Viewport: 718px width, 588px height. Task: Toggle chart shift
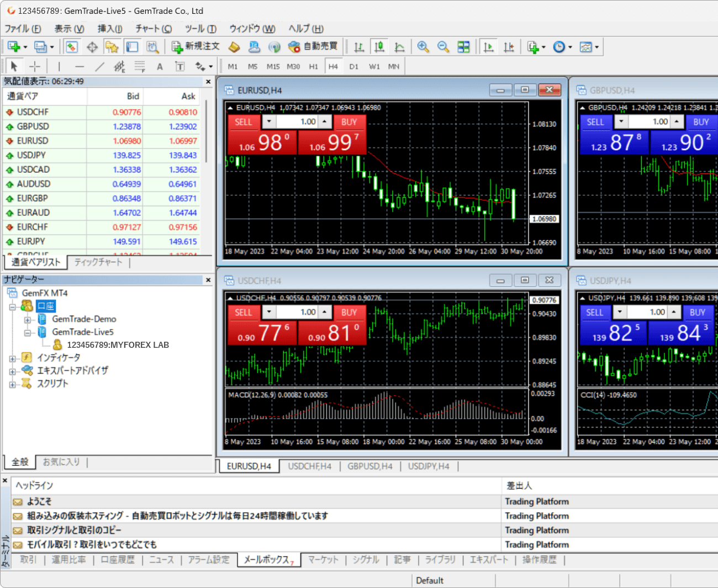pos(509,47)
